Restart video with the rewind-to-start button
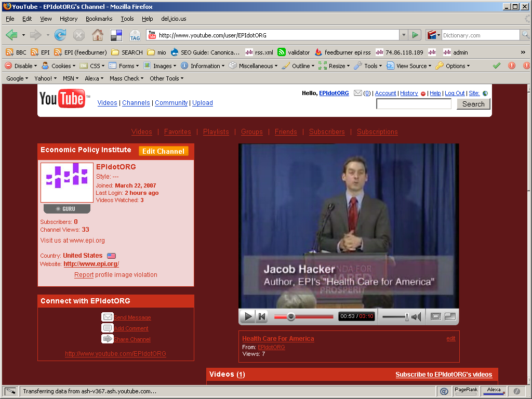This screenshot has width=532, height=399. click(262, 316)
